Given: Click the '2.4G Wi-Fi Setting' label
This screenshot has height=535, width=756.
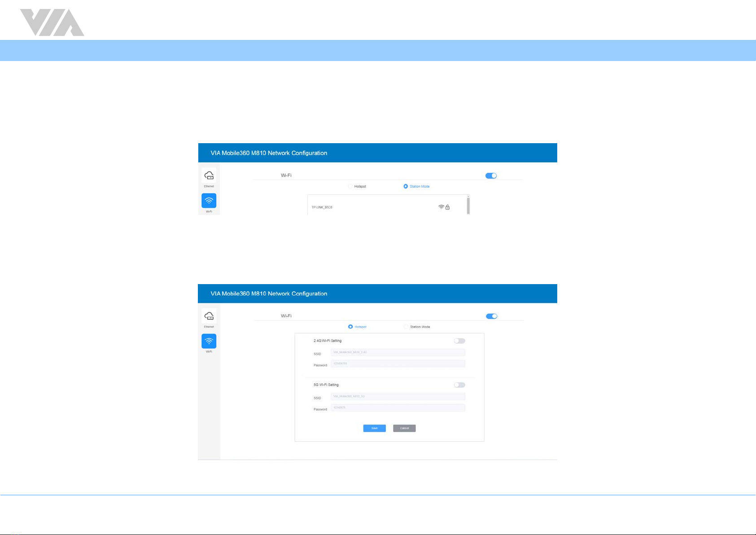Looking at the screenshot, I should click(x=328, y=341).
